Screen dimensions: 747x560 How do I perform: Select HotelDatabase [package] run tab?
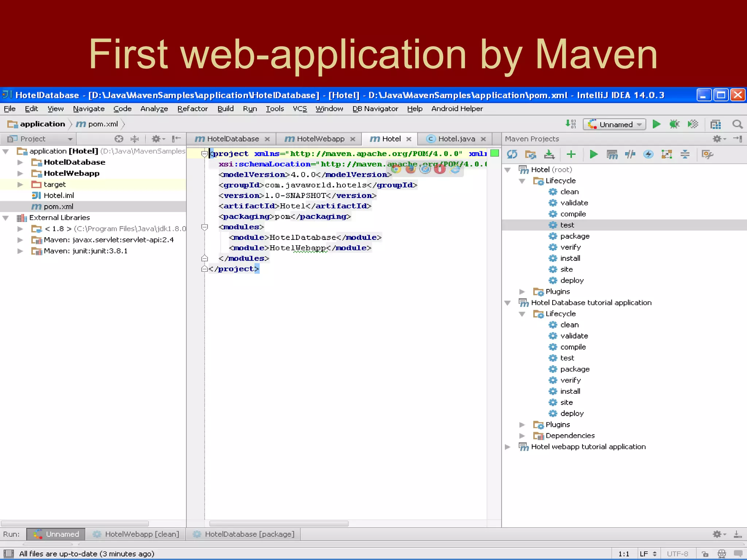244,534
